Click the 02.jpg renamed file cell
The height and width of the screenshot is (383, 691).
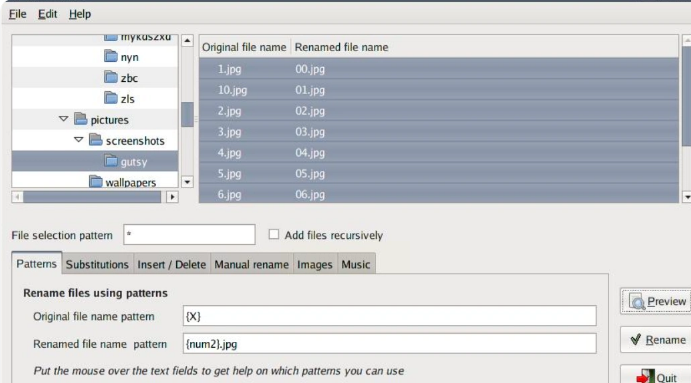pos(310,111)
